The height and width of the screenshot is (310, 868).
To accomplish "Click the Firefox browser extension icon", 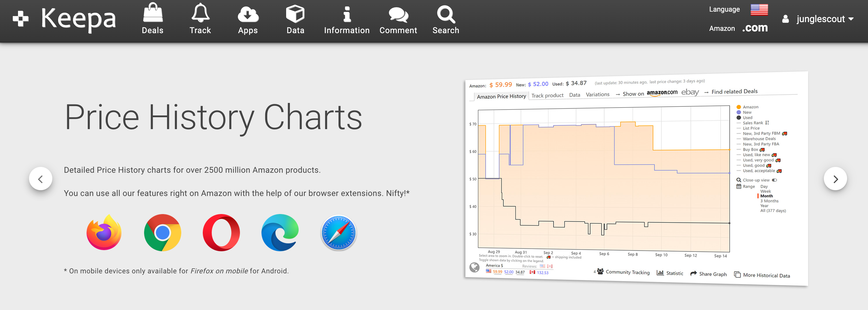I will pyautogui.click(x=104, y=232).
